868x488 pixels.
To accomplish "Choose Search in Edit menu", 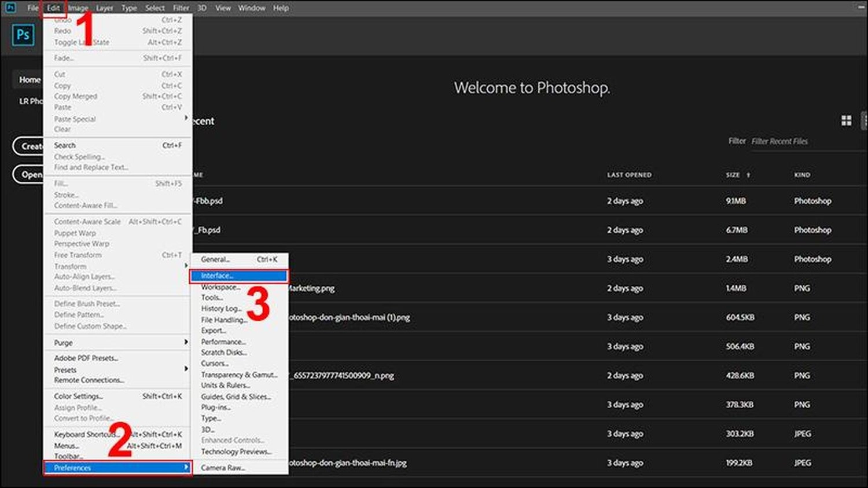I will click(x=117, y=145).
